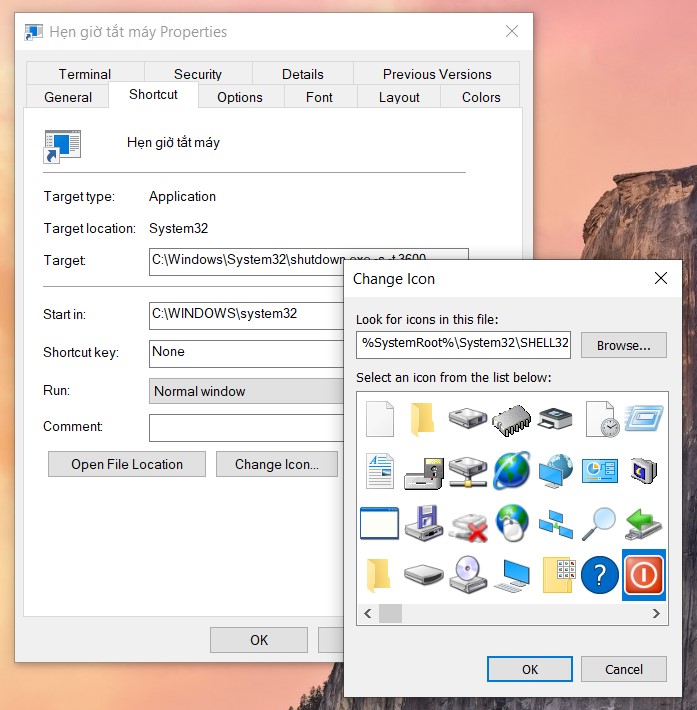Cancel the Change Icon dialog
Image resolution: width=697 pixels, height=710 pixels.
tap(624, 669)
